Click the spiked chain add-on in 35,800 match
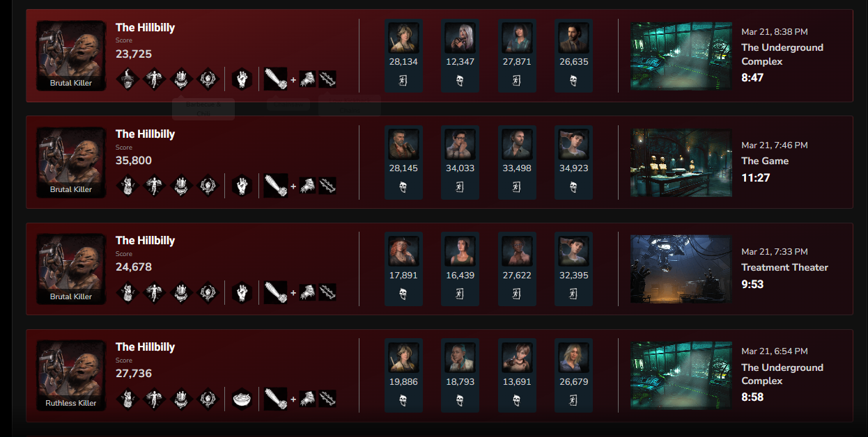This screenshot has height=437, width=868. pos(327,186)
